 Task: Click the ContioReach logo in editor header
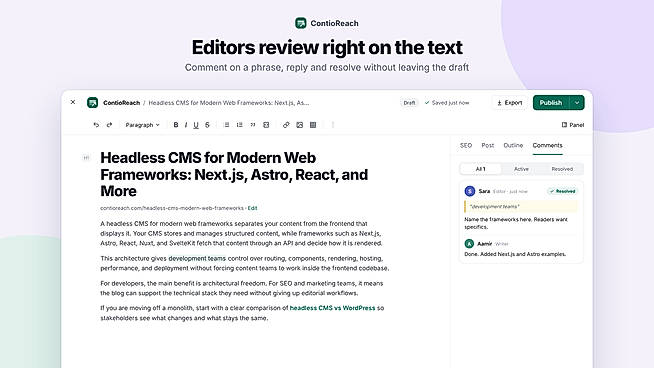93,103
